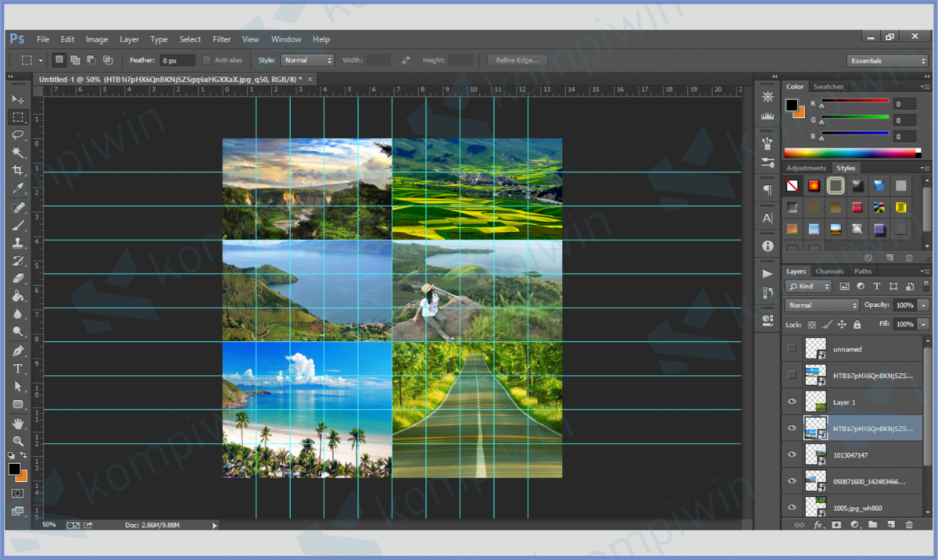This screenshot has width=938, height=560.
Task: Open the Actions panel play icon
Action: tap(767, 273)
